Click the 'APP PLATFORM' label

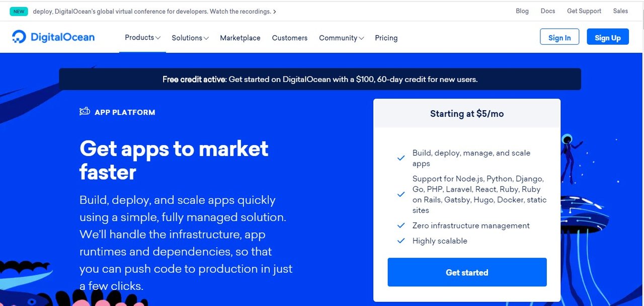[x=125, y=112]
